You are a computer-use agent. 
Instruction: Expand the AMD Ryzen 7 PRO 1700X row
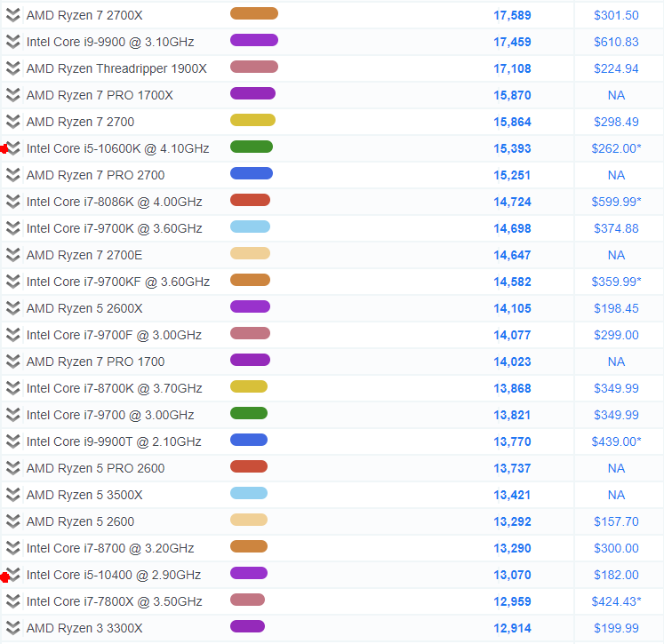point(13,95)
